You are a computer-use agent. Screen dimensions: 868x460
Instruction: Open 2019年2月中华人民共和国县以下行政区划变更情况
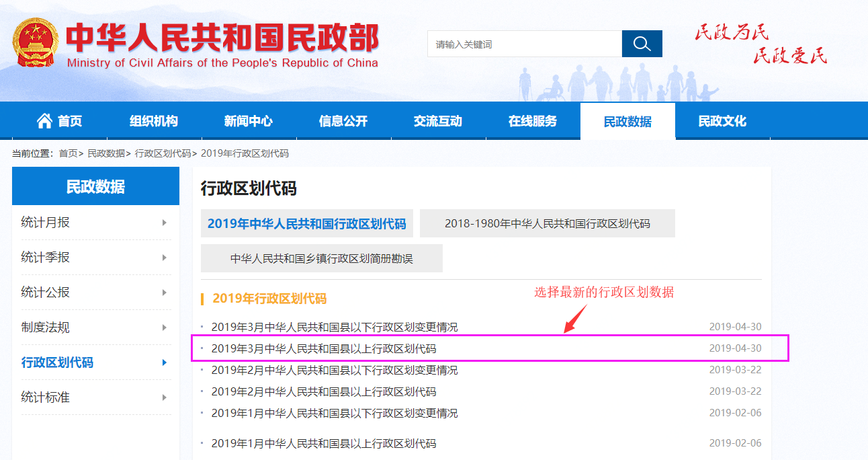click(x=335, y=371)
